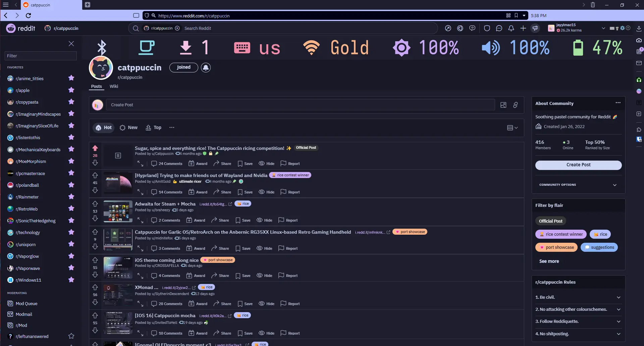Click the sidebar Filter text field
This screenshot has height=346, width=644.
point(41,56)
